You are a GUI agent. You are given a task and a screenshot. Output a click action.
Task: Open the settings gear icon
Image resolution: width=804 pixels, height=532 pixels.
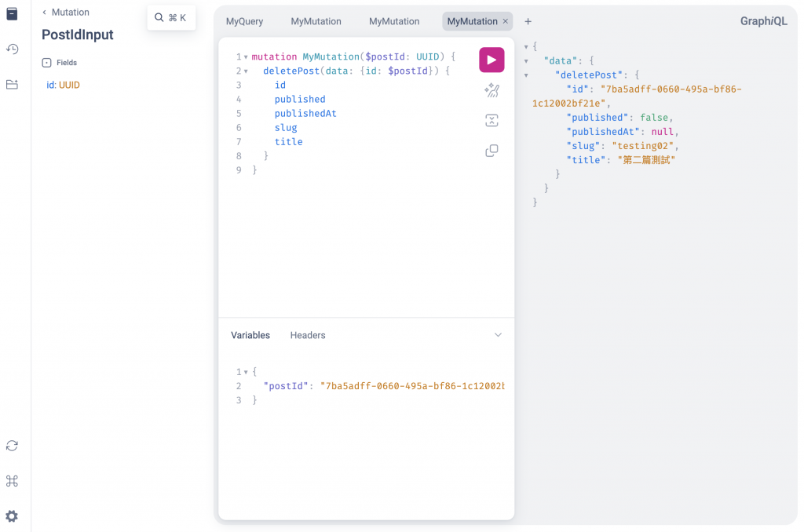click(x=12, y=516)
